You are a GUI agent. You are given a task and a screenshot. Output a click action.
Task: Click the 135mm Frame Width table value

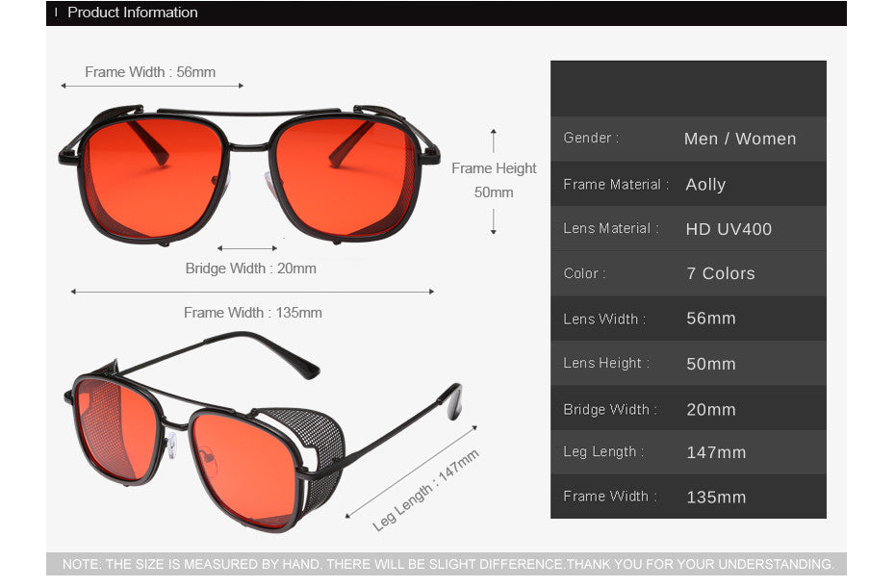(716, 498)
